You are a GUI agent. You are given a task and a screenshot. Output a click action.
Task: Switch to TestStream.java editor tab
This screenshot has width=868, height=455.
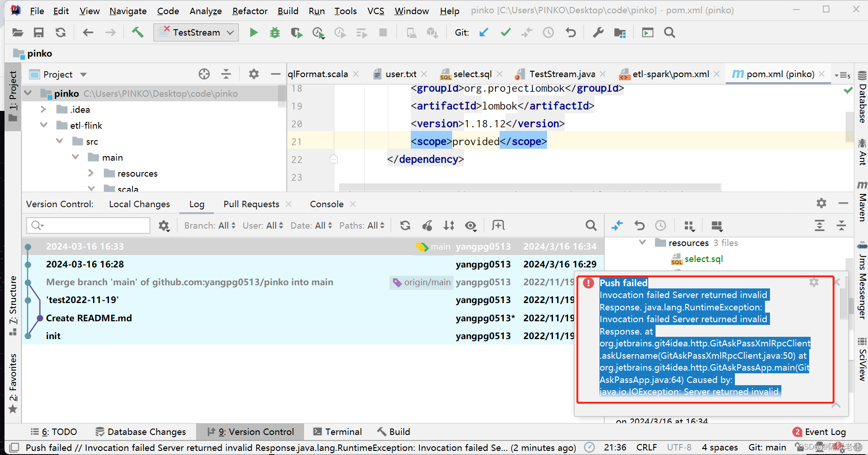(562, 74)
